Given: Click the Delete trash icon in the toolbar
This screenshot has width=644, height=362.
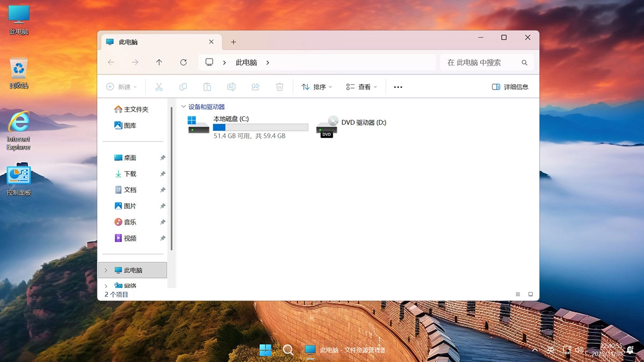Looking at the screenshot, I should 280,86.
